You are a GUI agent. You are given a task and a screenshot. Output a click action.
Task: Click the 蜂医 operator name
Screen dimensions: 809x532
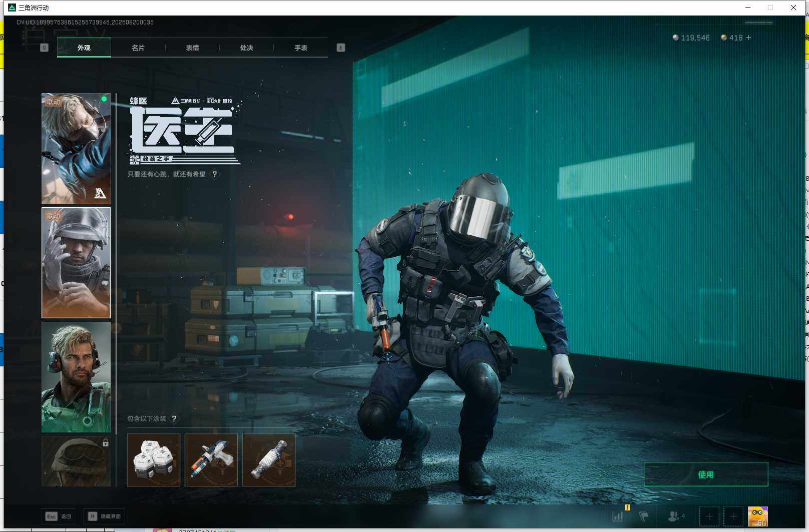point(139,101)
